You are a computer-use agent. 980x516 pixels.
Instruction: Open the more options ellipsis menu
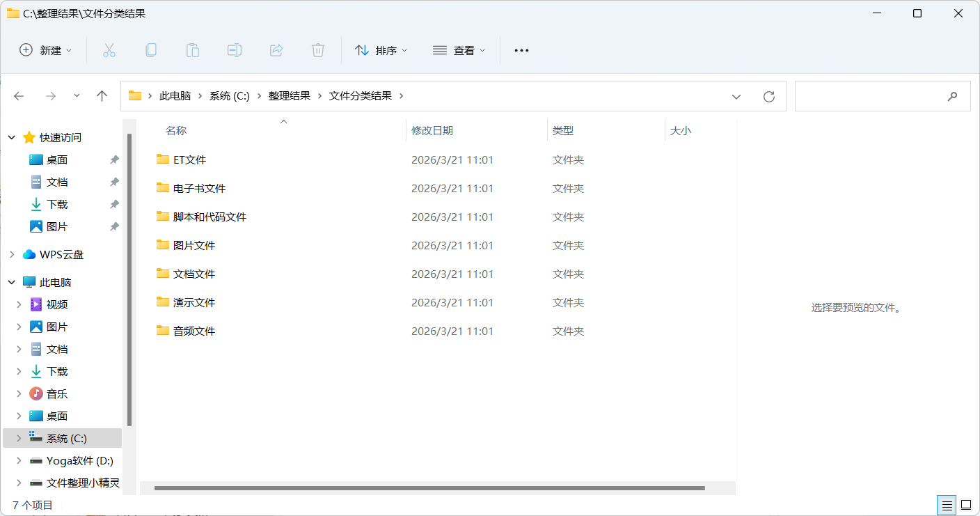[521, 50]
